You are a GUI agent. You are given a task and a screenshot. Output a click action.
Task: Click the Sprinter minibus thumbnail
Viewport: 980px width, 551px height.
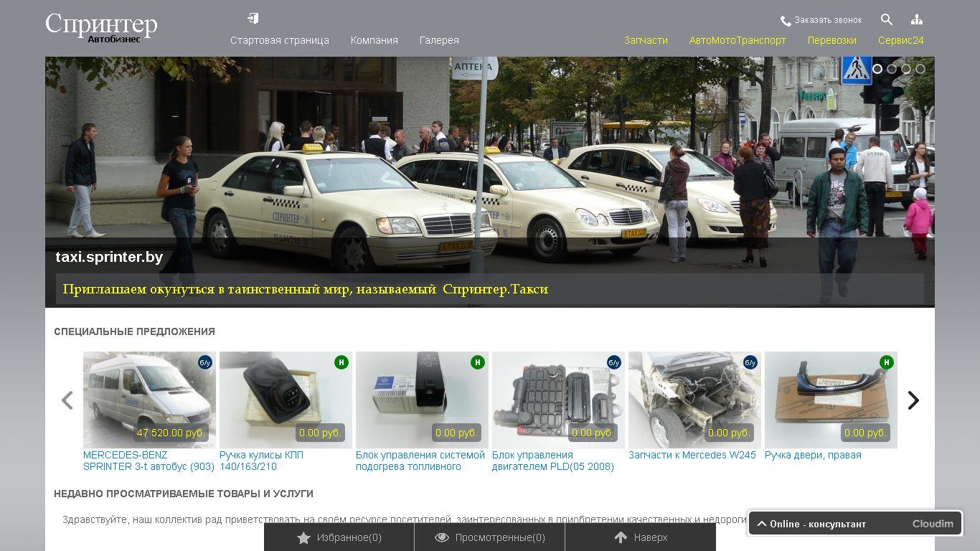tap(149, 400)
